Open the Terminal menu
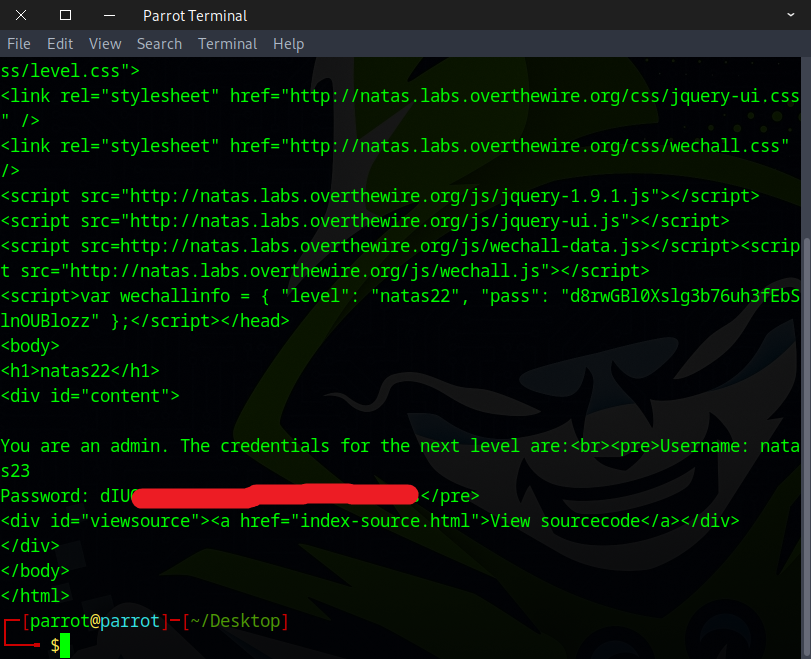Image resolution: width=811 pixels, height=659 pixels. coord(227,44)
